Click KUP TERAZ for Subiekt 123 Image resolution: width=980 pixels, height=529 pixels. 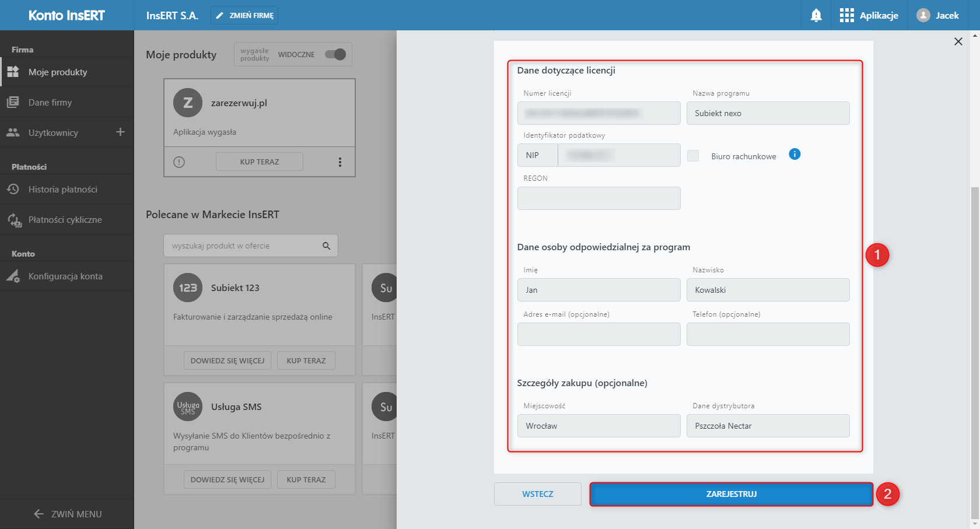click(x=306, y=360)
